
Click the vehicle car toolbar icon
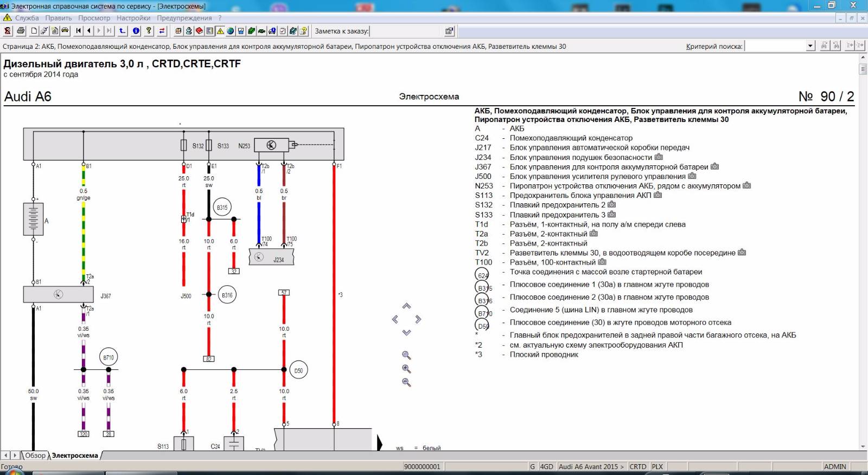tap(65, 31)
